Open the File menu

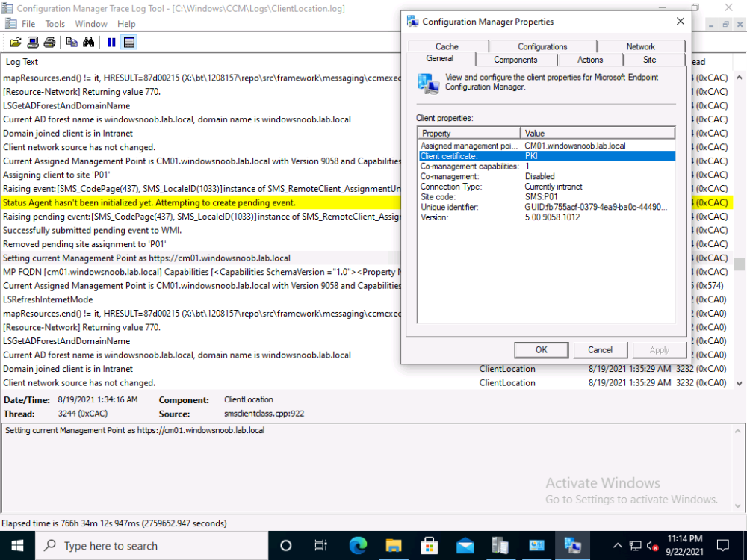tap(28, 24)
